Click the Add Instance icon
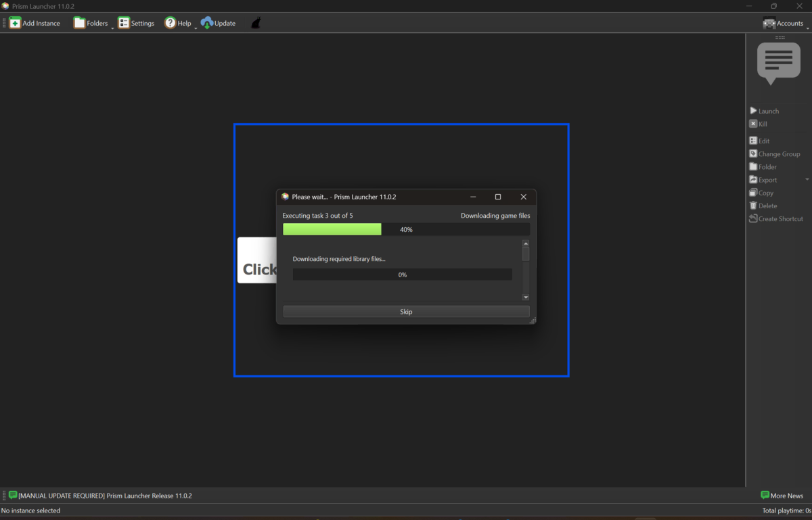The image size is (812, 520). 15,23
